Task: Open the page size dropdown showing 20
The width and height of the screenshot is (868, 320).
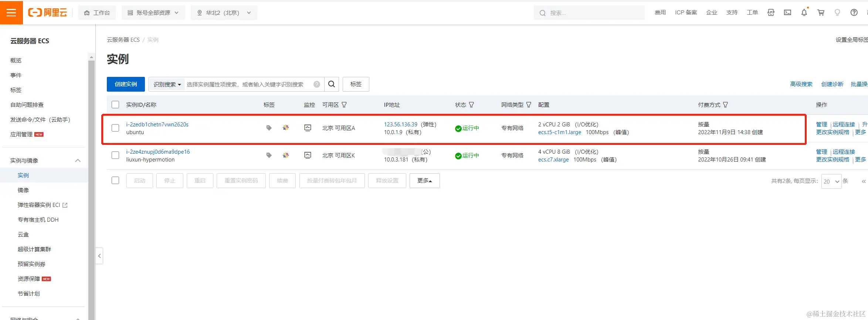Action: [x=831, y=181]
